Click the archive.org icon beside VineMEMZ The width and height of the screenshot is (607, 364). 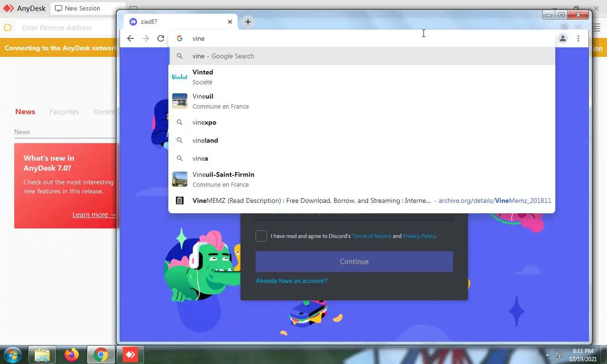coord(180,200)
